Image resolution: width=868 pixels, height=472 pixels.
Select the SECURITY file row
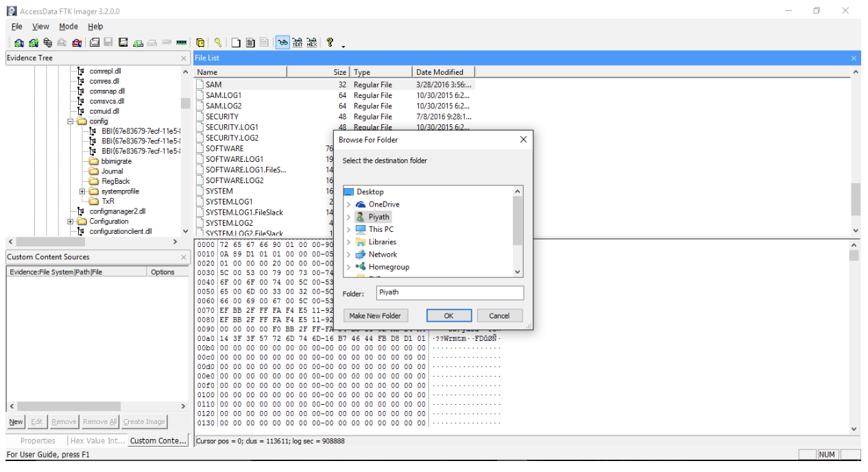coord(334,117)
